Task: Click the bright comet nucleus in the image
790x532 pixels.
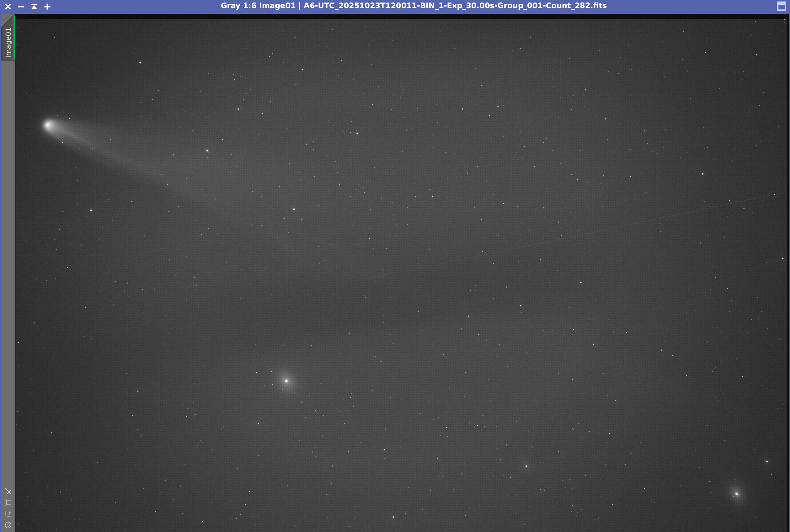Action: [x=48, y=125]
